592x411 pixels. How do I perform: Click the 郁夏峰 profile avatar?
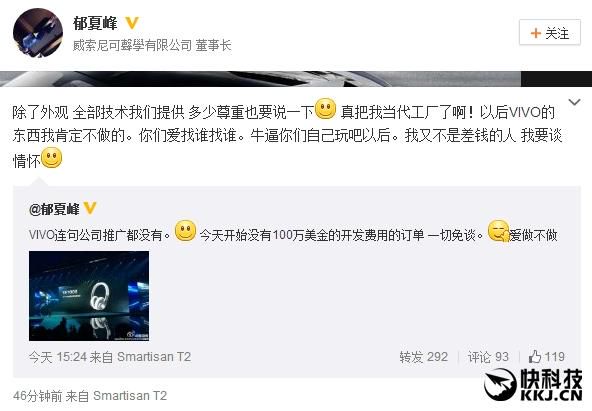pyautogui.click(x=38, y=33)
